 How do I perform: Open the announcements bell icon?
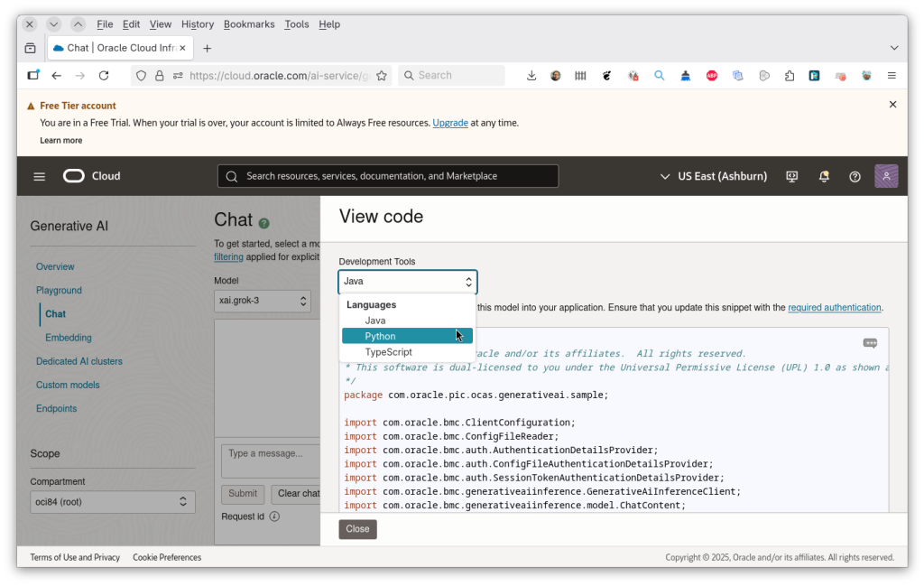(x=824, y=176)
